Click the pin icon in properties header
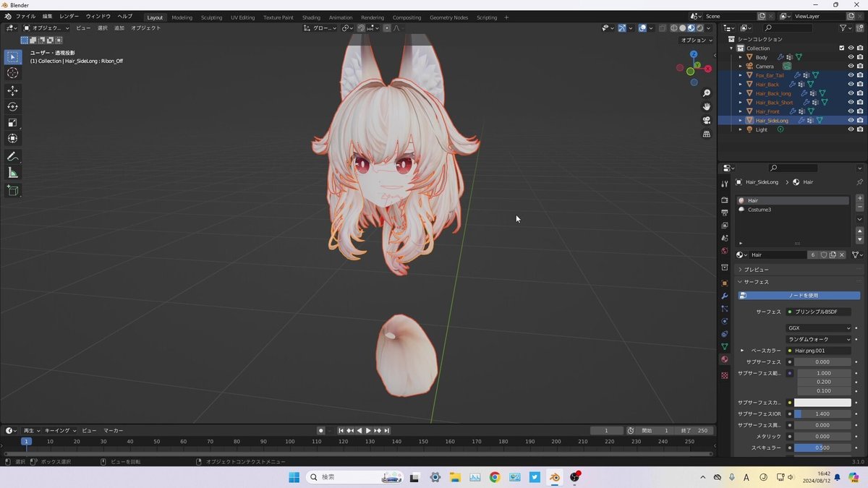This screenshot has height=488, width=868. tap(859, 182)
